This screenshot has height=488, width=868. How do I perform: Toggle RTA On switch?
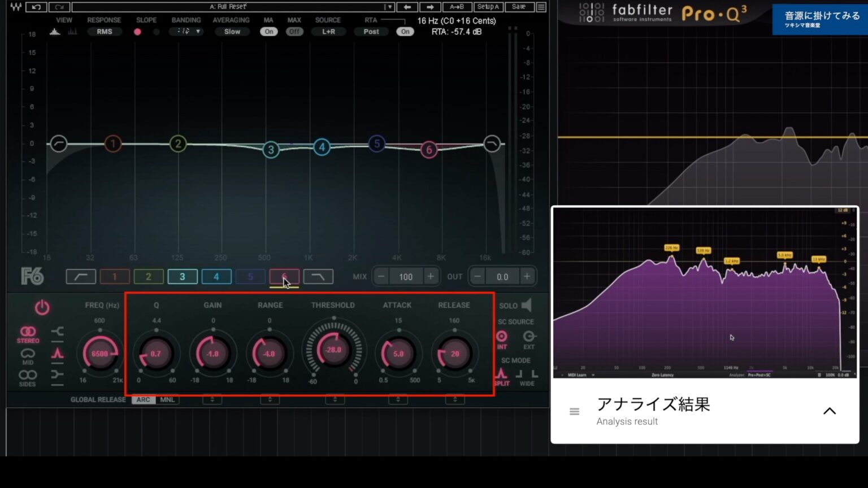click(x=405, y=32)
